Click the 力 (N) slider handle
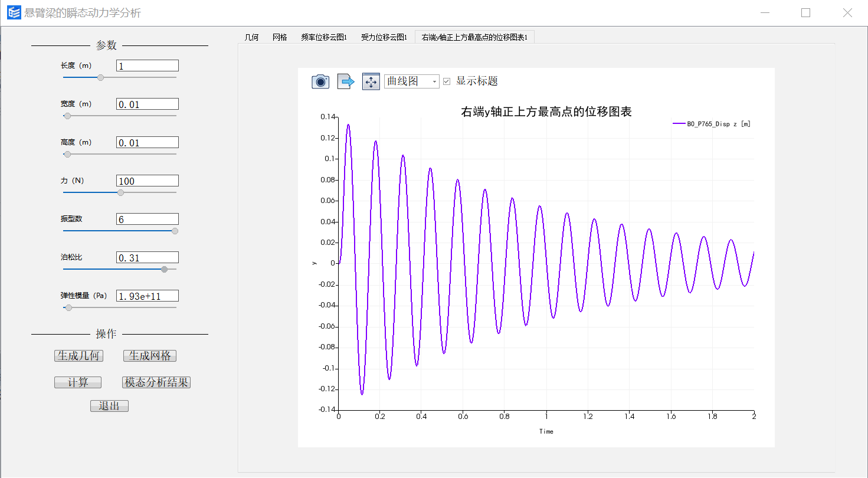The image size is (868, 478). tap(121, 192)
